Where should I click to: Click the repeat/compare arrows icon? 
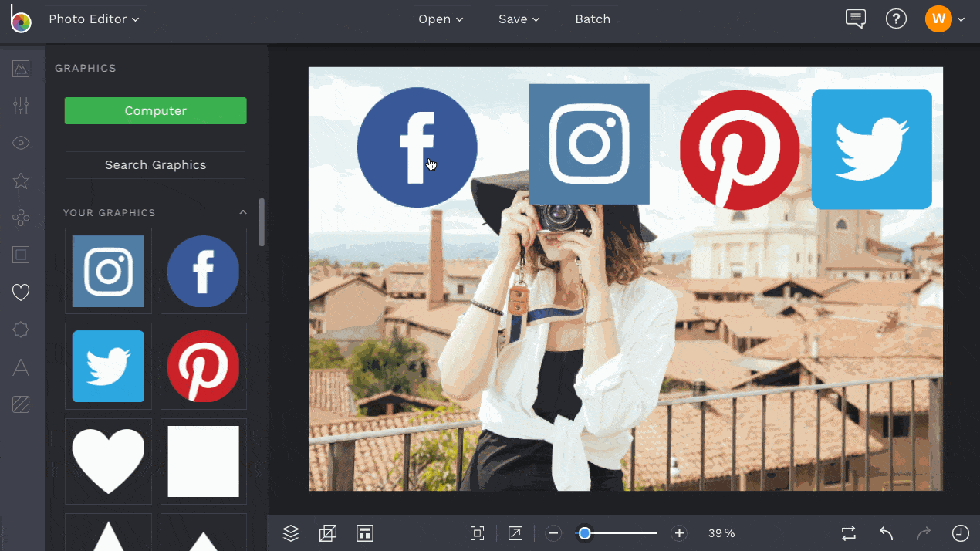click(x=849, y=533)
